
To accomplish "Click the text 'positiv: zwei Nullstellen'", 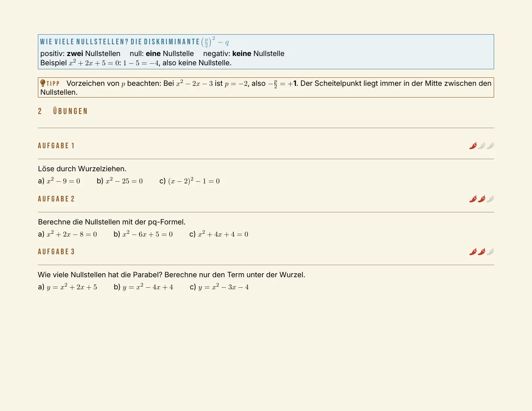I will pos(80,54).
